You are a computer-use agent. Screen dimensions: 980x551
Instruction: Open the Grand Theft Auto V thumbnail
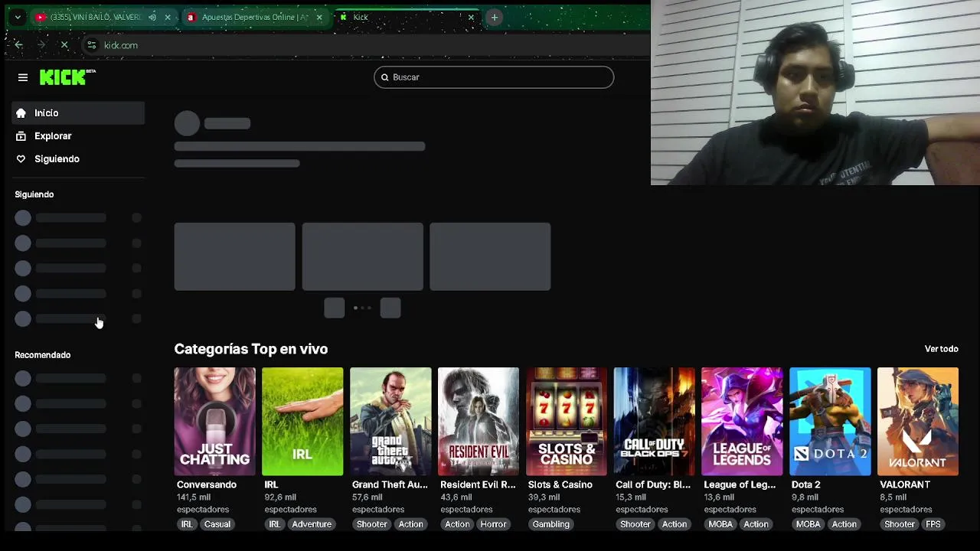point(390,422)
